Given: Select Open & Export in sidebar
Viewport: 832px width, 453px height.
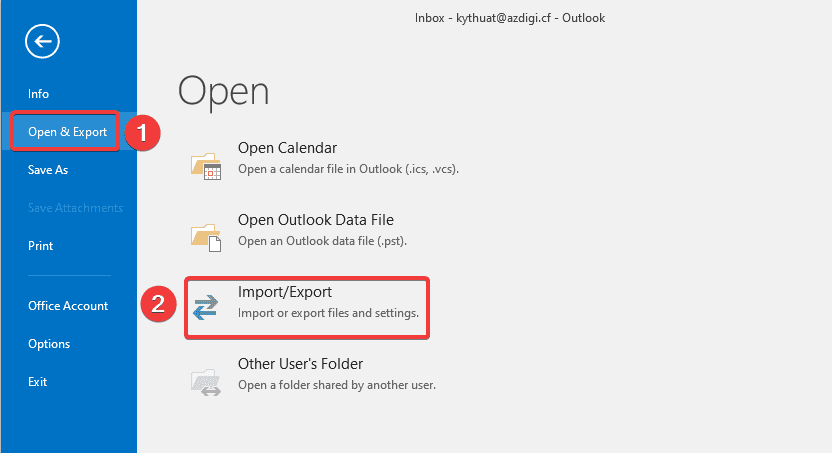Looking at the screenshot, I should coord(67,132).
